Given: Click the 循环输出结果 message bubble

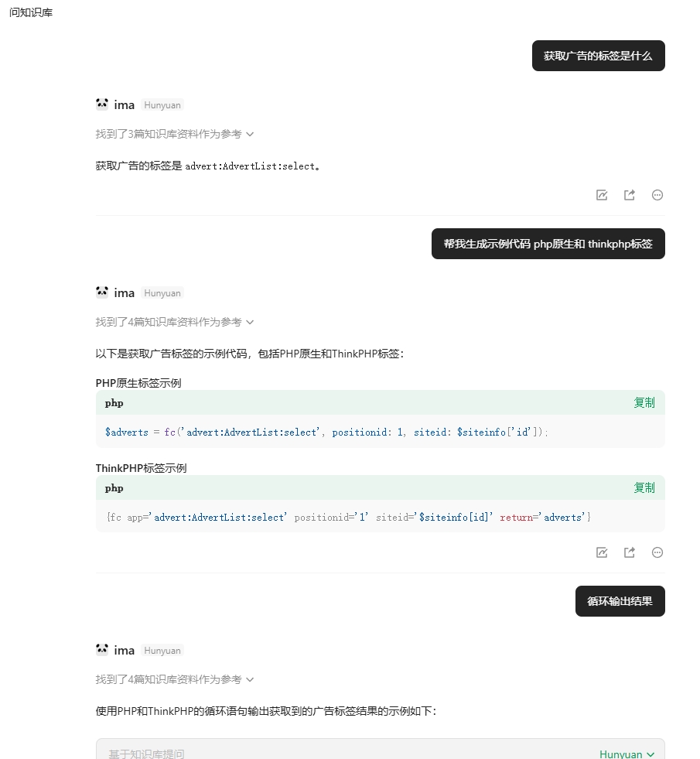Looking at the screenshot, I should [x=620, y=601].
